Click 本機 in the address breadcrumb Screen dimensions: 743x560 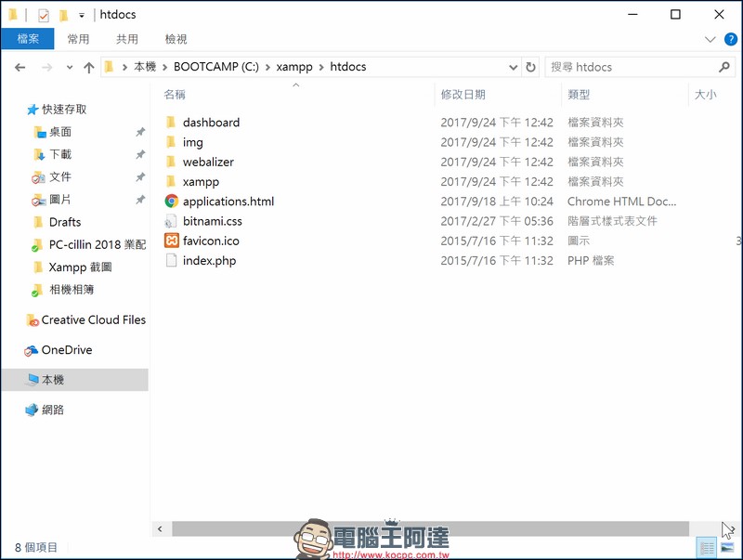145,67
